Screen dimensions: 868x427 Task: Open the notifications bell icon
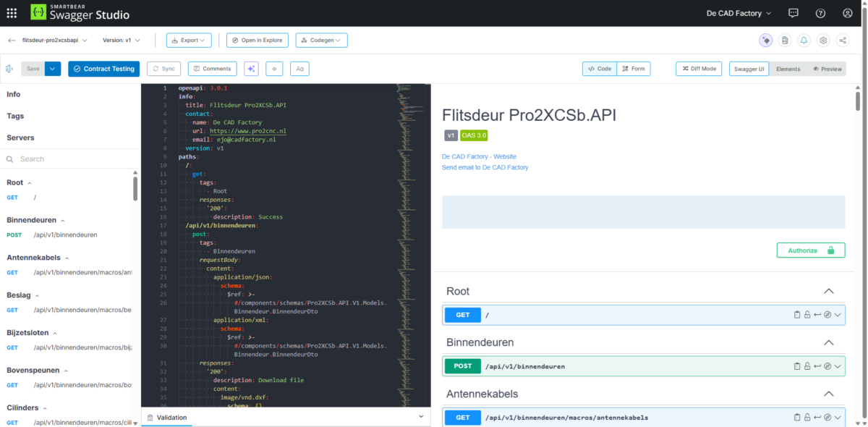804,41
